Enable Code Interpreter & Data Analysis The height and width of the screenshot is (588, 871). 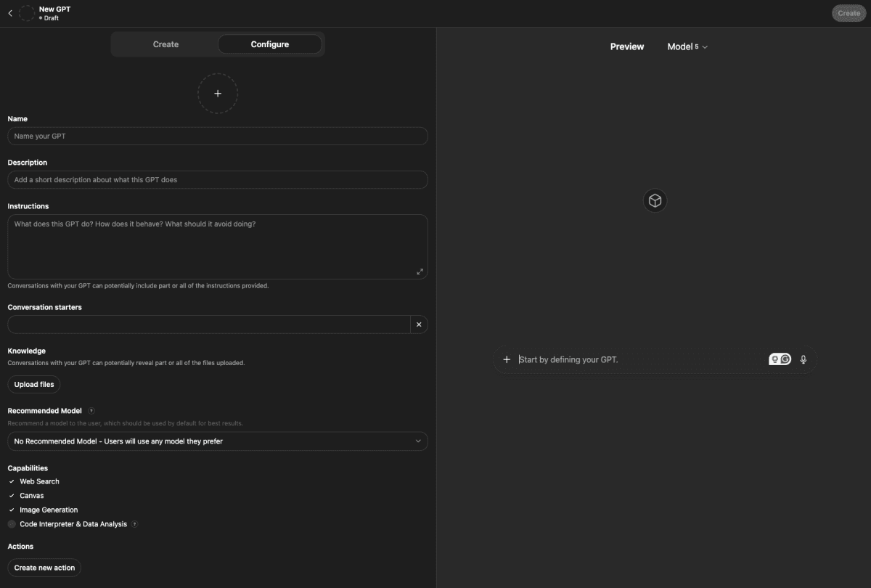click(12, 524)
